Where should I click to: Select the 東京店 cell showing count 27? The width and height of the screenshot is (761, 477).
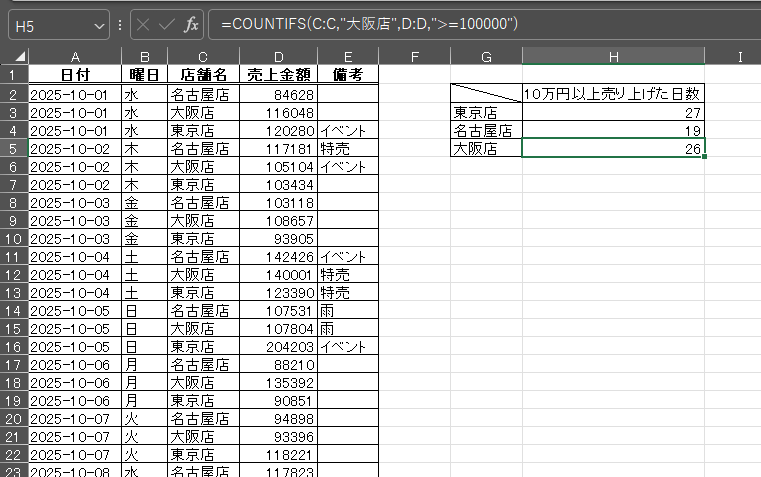(x=613, y=112)
